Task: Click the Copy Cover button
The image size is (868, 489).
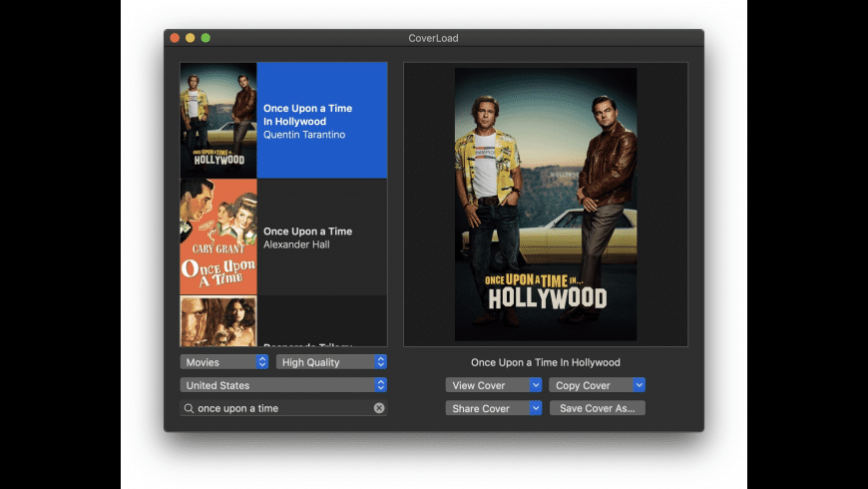Action: 590,385
